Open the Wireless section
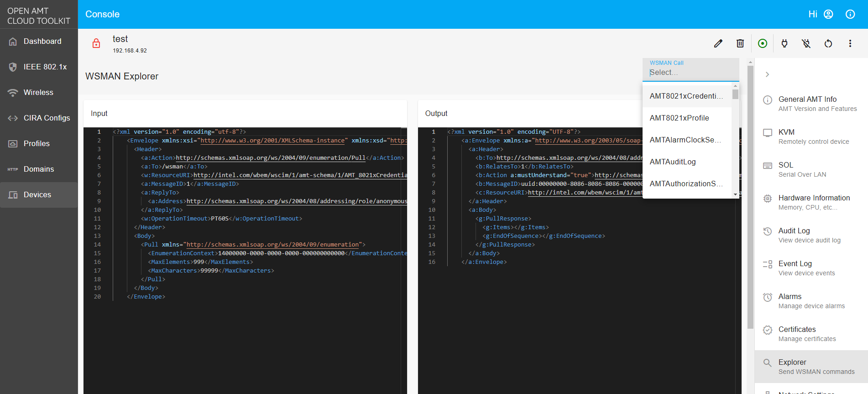Image resolution: width=868 pixels, height=394 pixels. click(39, 93)
